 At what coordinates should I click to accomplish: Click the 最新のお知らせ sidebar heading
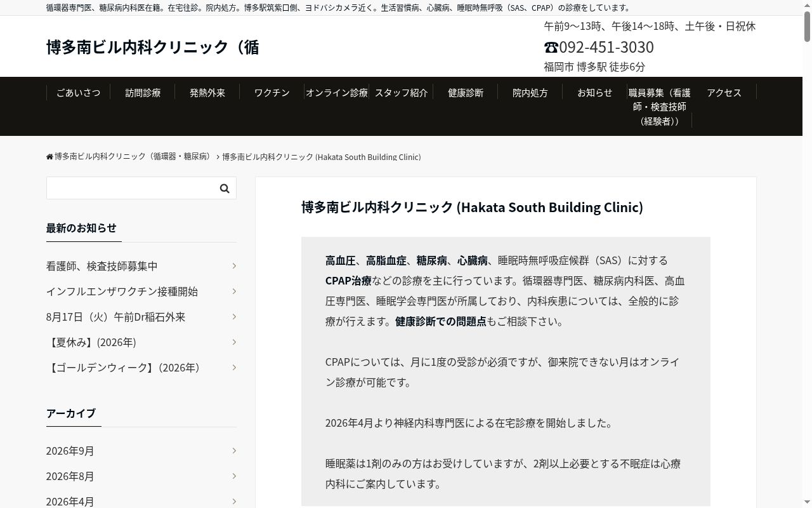click(81, 227)
